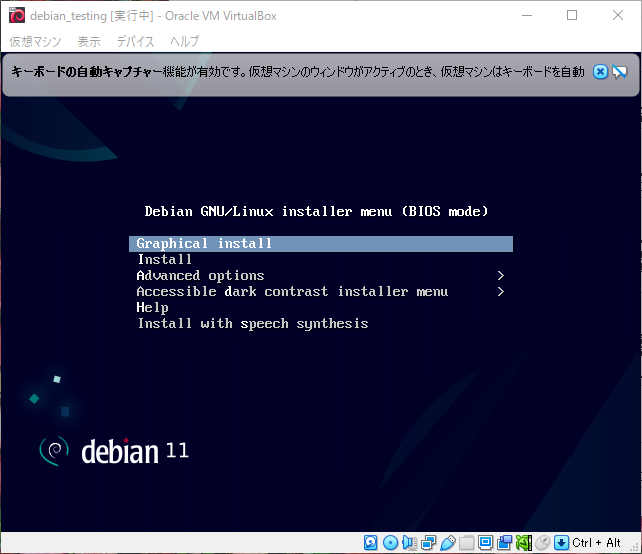Click the recording status icon
642x554 pixels.
(x=504, y=543)
